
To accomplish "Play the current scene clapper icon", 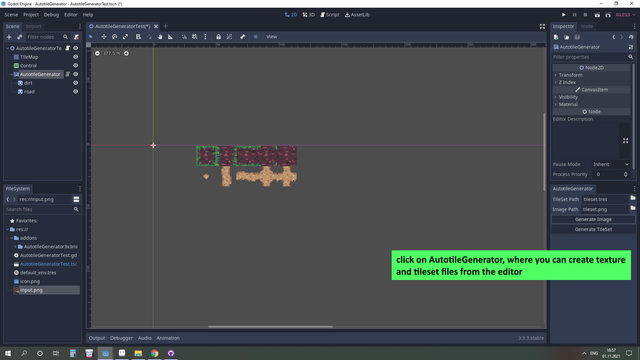I will [x=597, y=15].
